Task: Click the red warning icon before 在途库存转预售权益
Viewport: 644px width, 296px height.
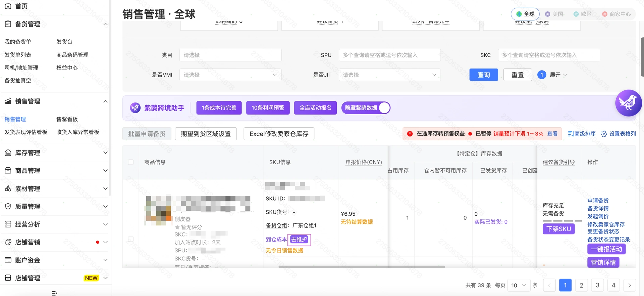Action: [410, 134]
